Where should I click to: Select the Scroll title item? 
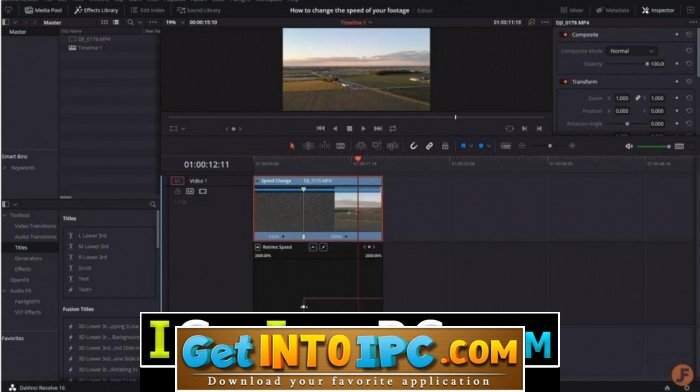pyautogui.click(x=85, y=268)
